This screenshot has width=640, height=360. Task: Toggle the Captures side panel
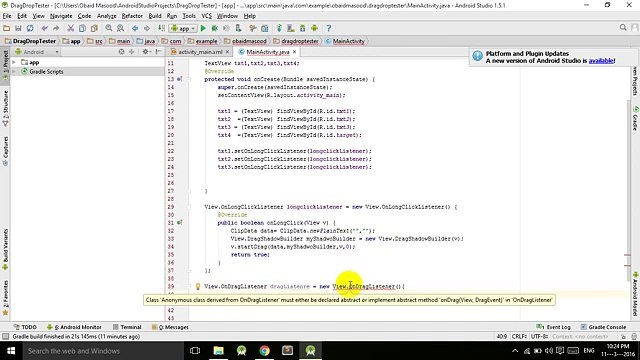coord(5,151)
